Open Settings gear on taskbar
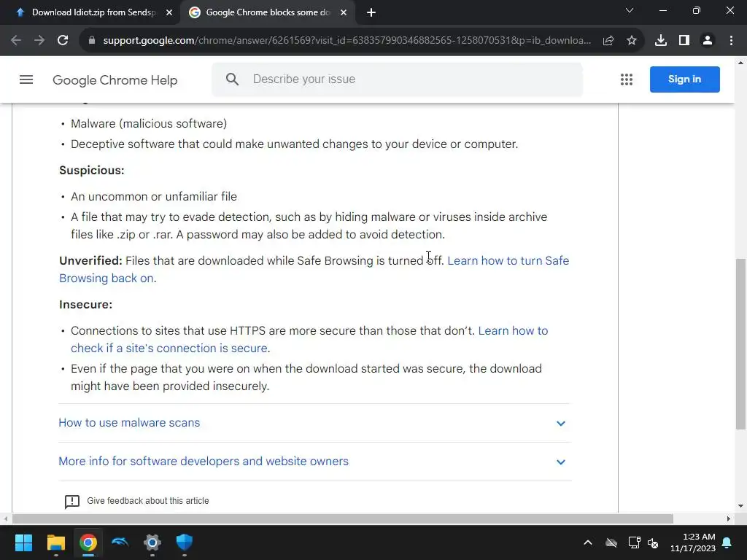Viewport: 747px width, 560px height. pos(152,542)
